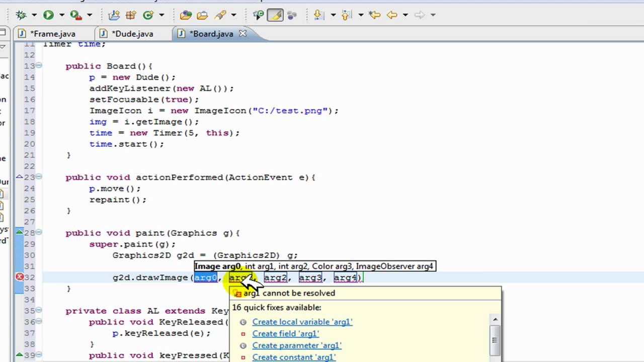This screenshot has height=362, width=644.
Task: Select the arg3 parameter placeholder
Action: coord(310,278)
